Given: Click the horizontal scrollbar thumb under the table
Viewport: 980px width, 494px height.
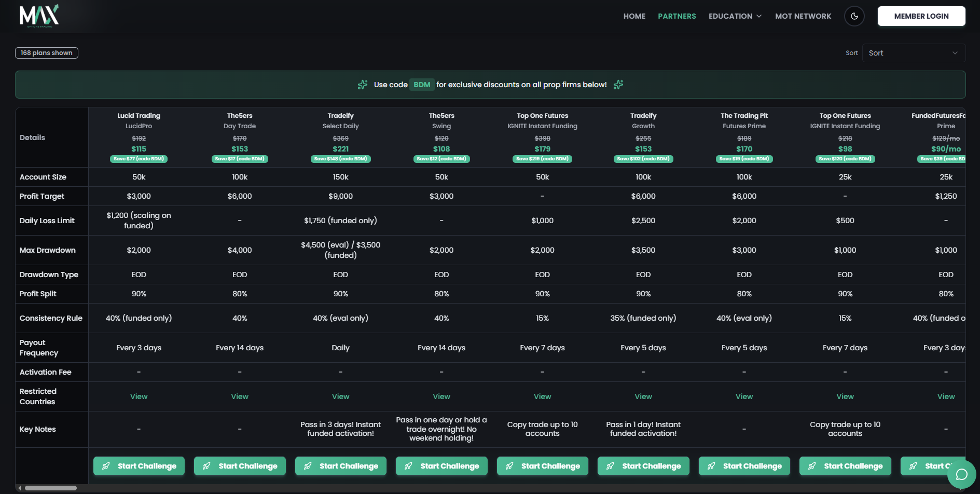Looking at the screenshot, I should (x=51, y=488).
